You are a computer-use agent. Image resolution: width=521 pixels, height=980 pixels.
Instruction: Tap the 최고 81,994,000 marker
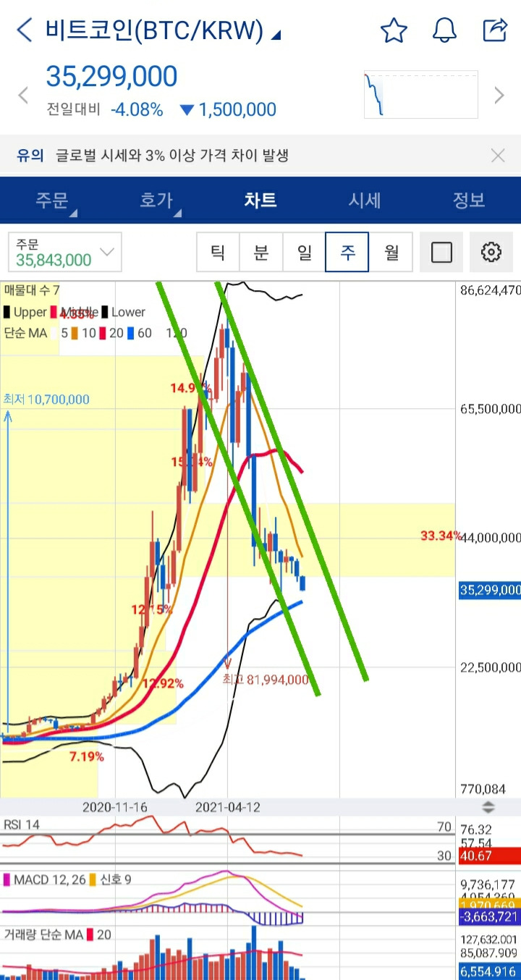(266, 680)
